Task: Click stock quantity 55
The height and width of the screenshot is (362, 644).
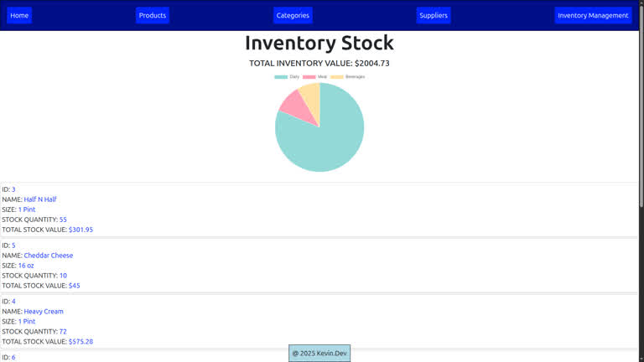Action: [63, 220]
